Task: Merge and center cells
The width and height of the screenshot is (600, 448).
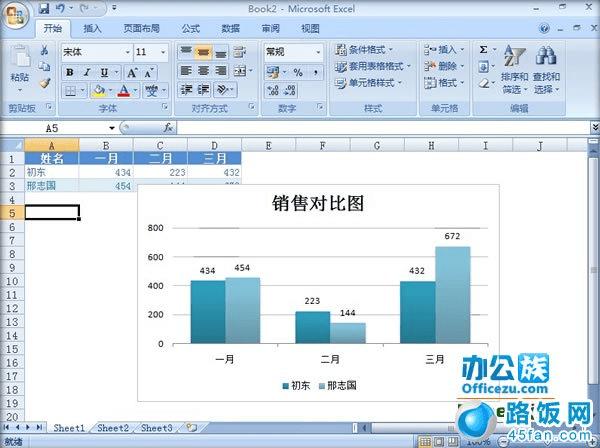Action: (240, 71)
